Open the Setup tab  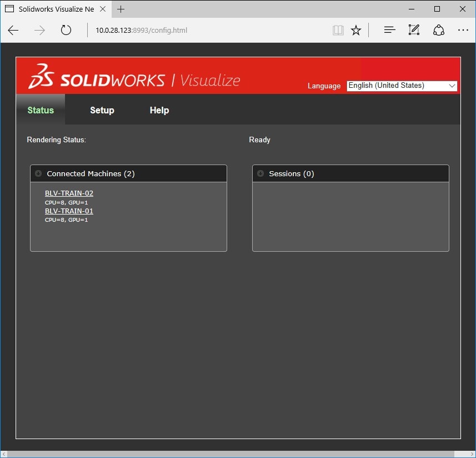click(x=102, y=110)
